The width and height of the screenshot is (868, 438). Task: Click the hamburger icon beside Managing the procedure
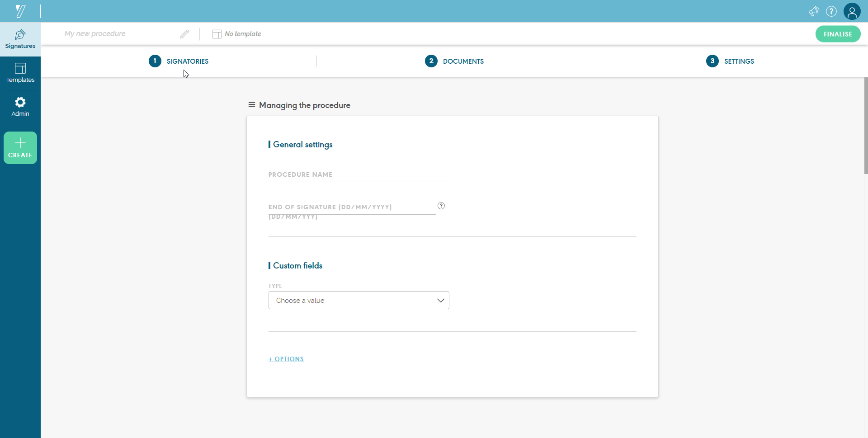[x=252, y=105]
